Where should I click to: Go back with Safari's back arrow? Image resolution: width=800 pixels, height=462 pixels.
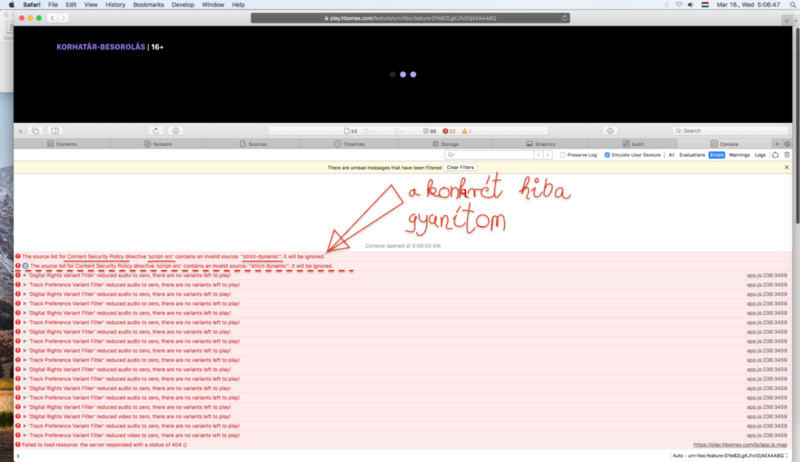52,18
